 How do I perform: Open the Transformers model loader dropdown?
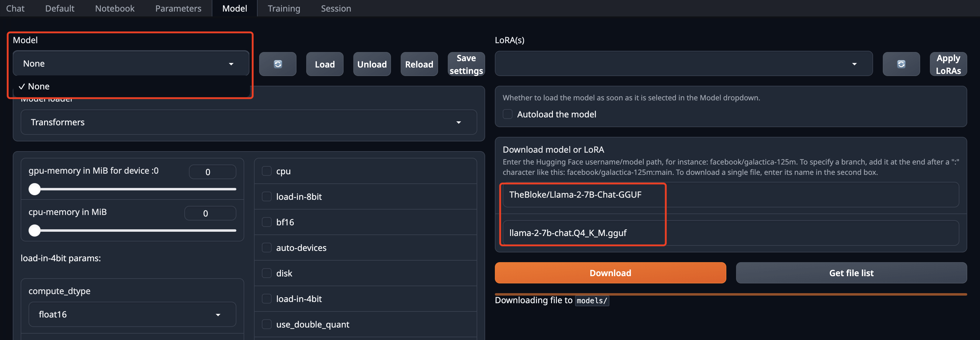coord(248,122)
